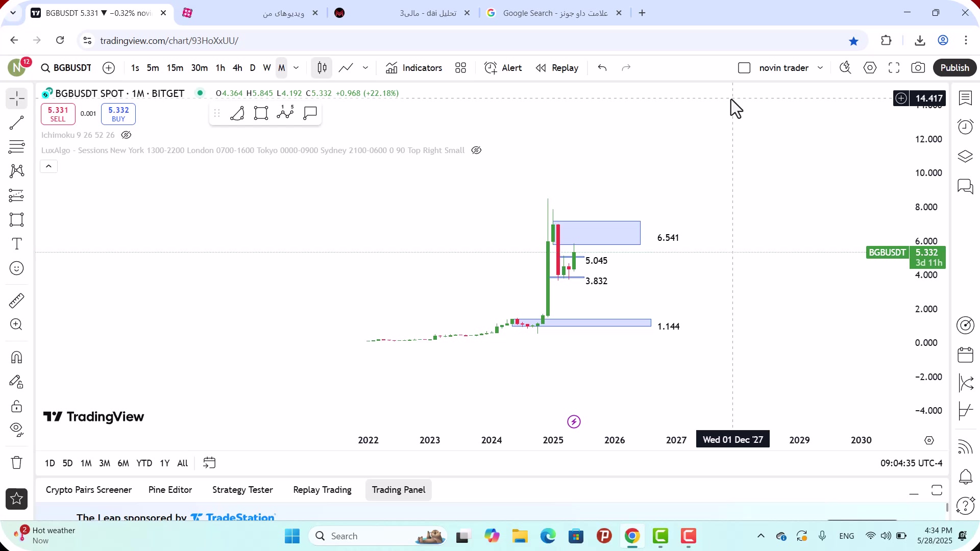Open quick search magnifier icon

[845, 68]
